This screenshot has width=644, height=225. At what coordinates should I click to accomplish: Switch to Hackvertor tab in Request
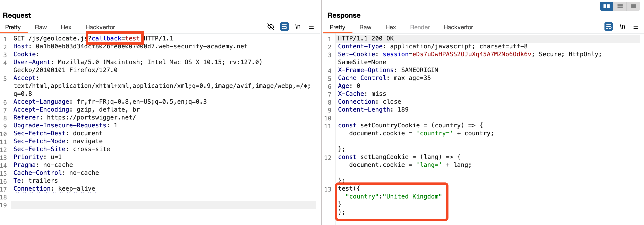100,27
